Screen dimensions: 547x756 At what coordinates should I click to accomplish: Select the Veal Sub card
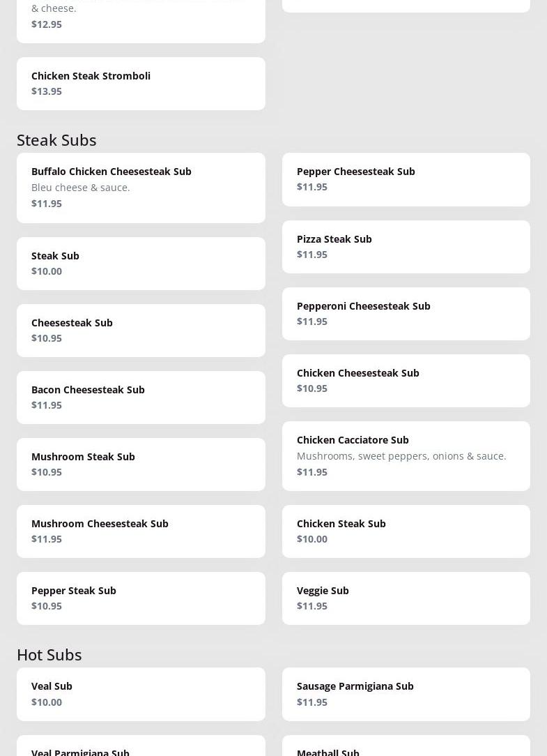(x=141, y=694)
